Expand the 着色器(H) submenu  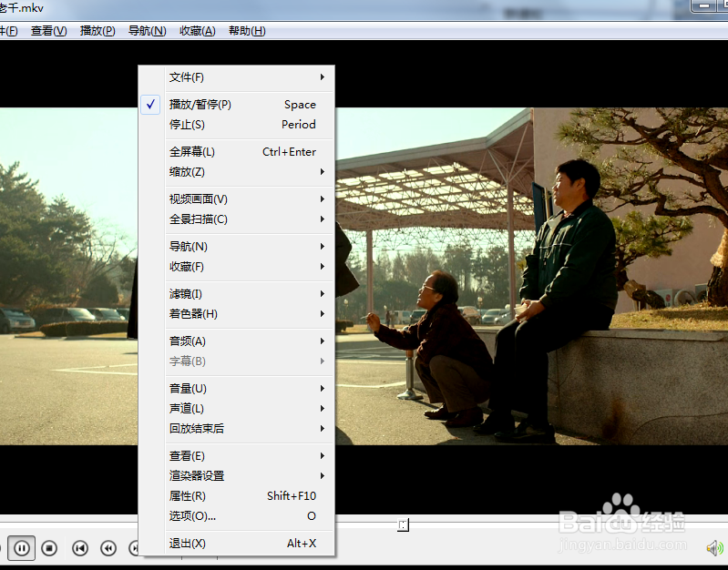(x=237, y=314)
